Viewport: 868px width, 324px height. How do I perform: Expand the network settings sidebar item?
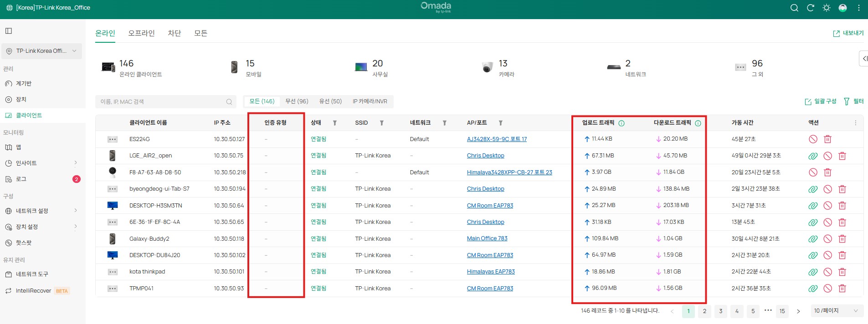pos(41,211)
